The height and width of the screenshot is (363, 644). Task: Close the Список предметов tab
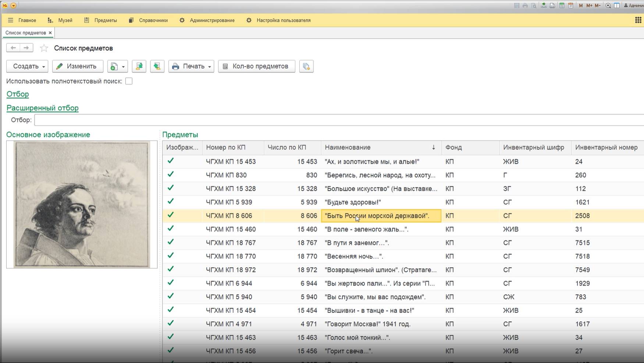[50, 33]
